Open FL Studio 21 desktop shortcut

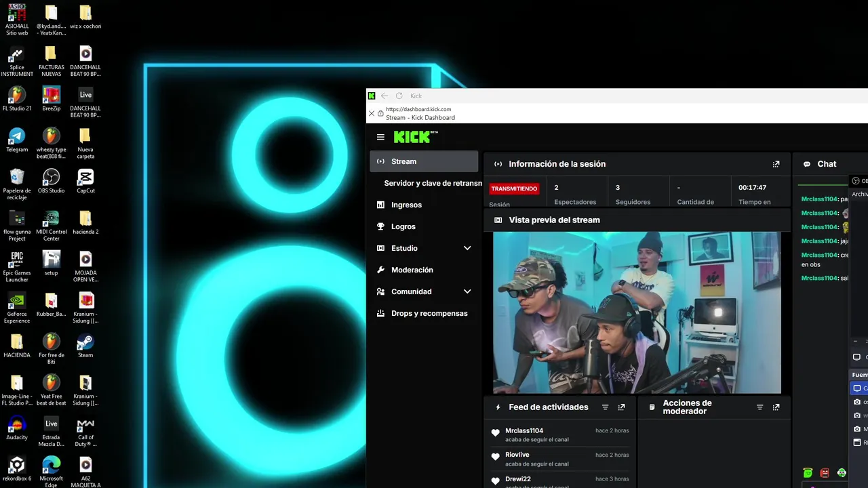click(x=17, y=99)
